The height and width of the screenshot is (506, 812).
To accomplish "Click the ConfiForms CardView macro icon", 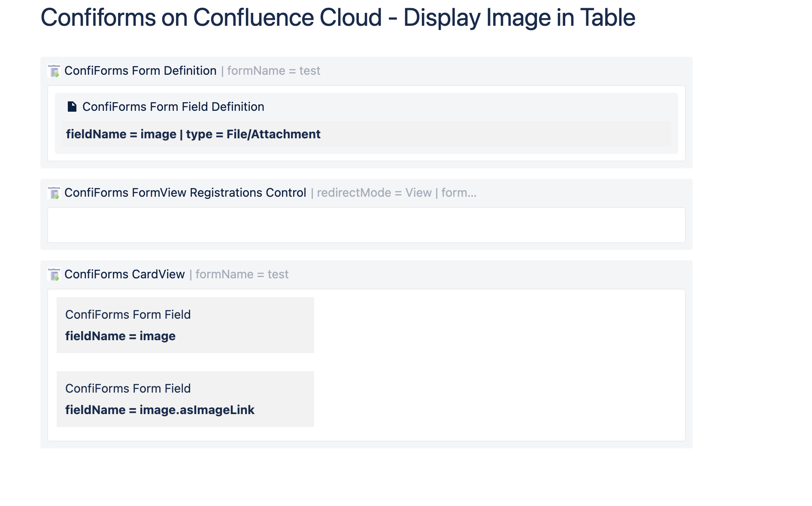I will 53,274.
